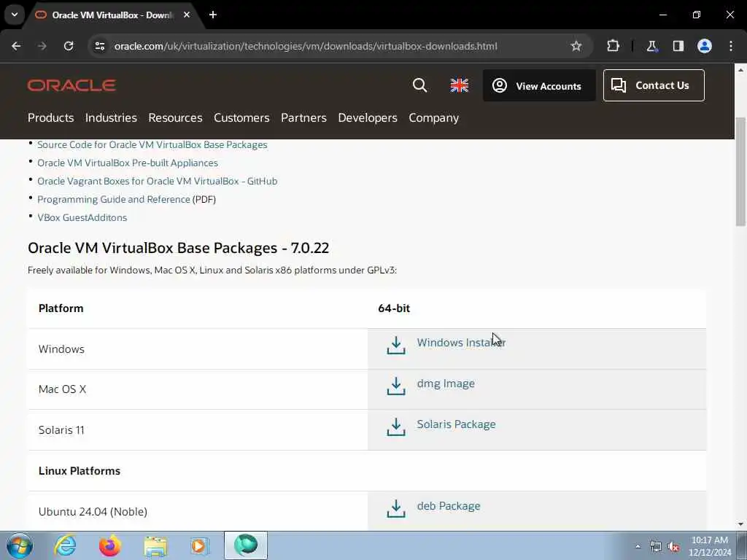747x560 pixels.
Task: Open a new browser tab
Action: [x=213, y=15]
